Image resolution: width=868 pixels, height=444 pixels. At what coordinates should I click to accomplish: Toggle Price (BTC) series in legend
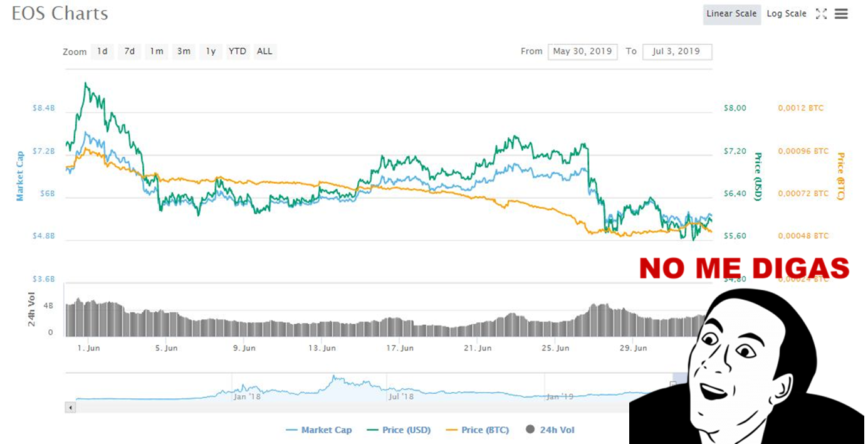coord(478,430)
